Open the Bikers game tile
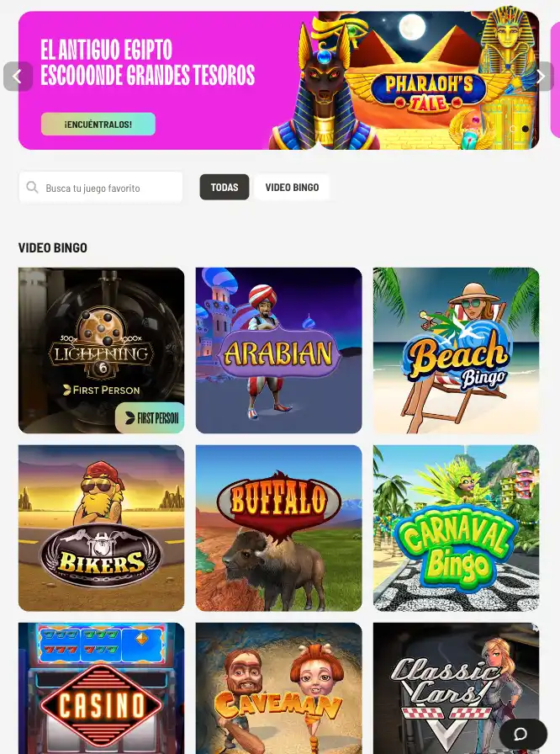 pos(102,528)
